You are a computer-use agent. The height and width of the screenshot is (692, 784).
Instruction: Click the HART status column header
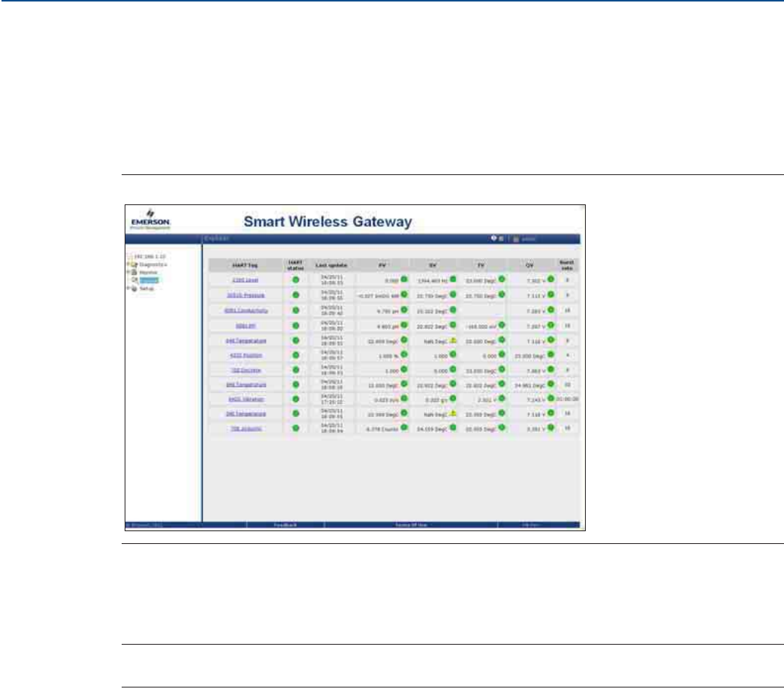point(295,265)
